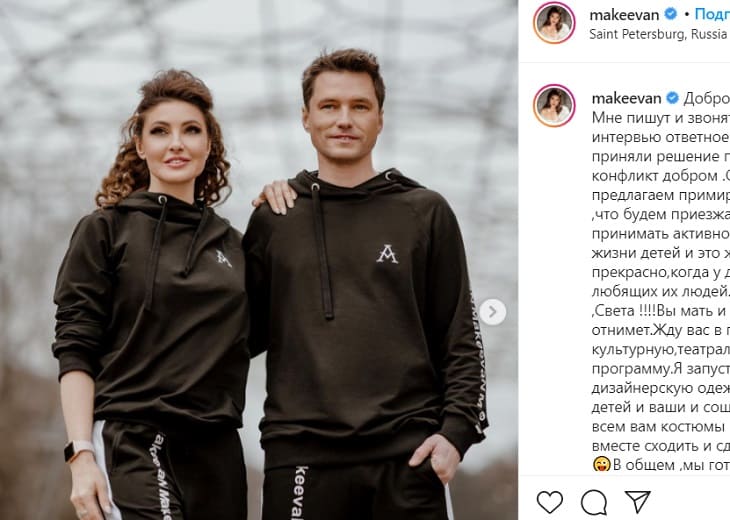The height and width of the screenshot is (520, 730).
Task: Open comments via the speech bubble icon
Action: point(594,502)
